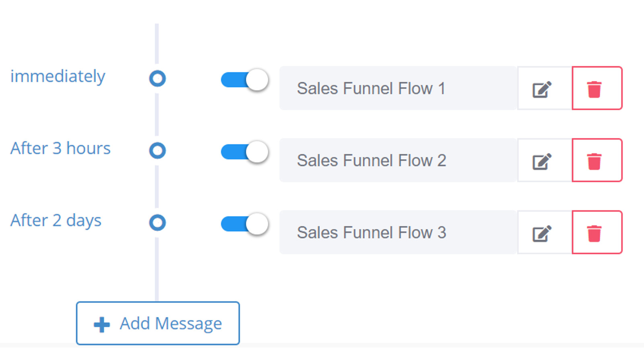Click the red trash icon for Flow 3

click(597, 232)
